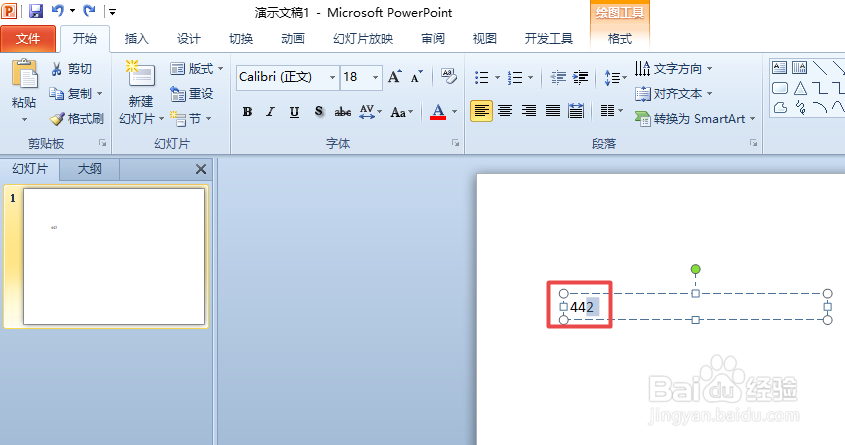Click 转换为 SmartArt button
Viewport: 845px width, 445px height.
(x=695, y=119)
